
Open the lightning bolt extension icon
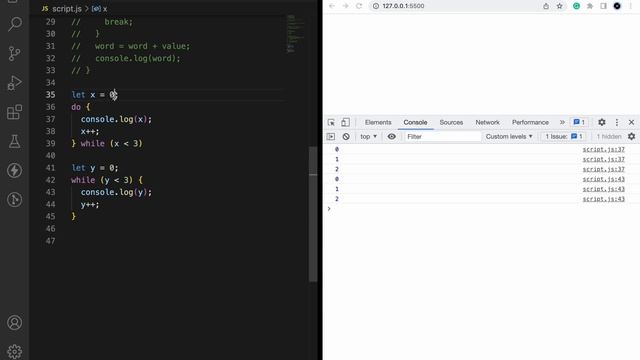15,170
